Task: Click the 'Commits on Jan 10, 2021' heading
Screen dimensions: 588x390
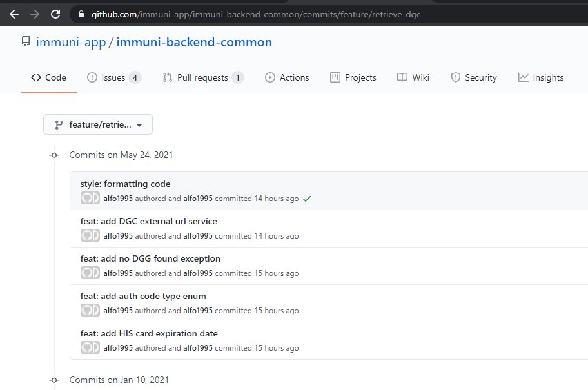Action: click(119, 380)
